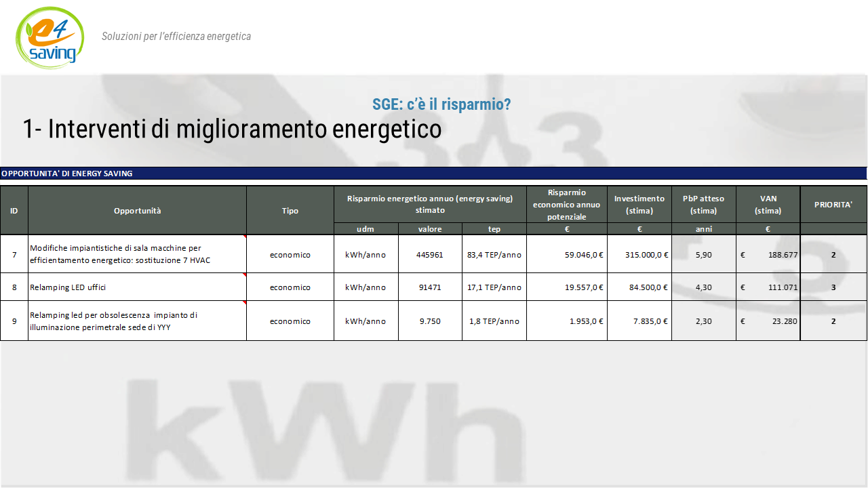Select ID cell '7'
The image size is (868, 488).
[x=14, y=255]
